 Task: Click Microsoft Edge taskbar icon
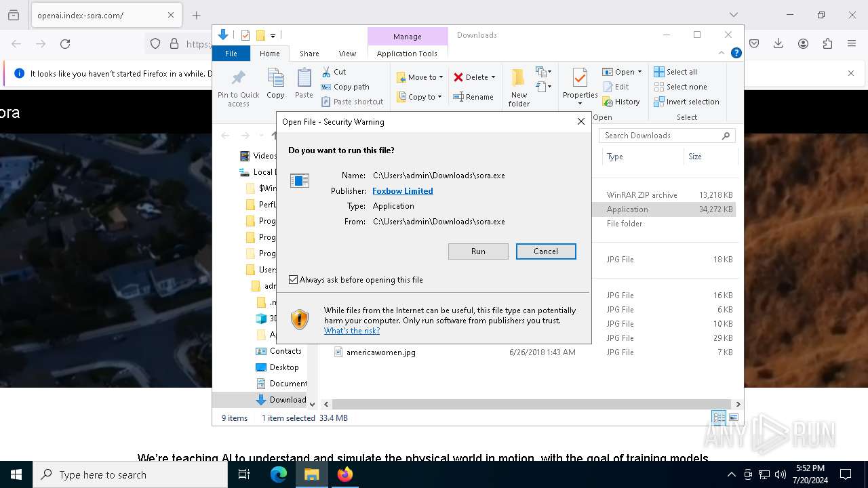click(279, 474)
